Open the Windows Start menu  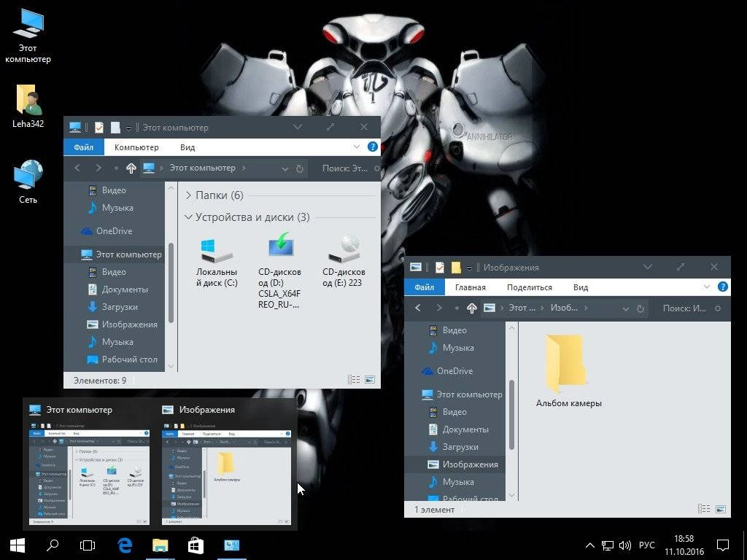click(x=18, y=545)
